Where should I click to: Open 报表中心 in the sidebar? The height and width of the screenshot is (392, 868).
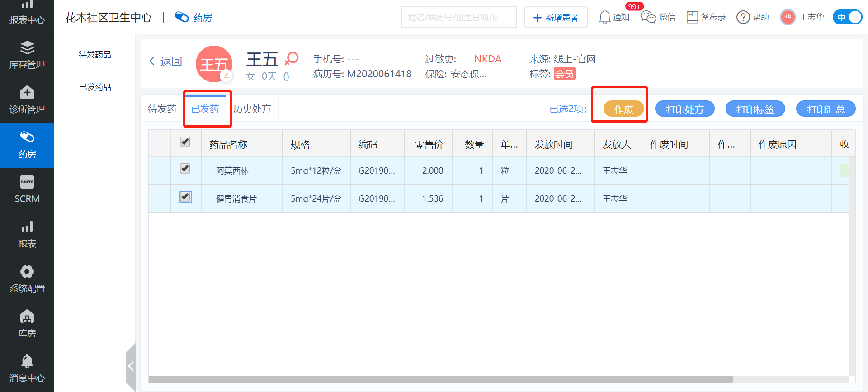[x=27, y=14]
